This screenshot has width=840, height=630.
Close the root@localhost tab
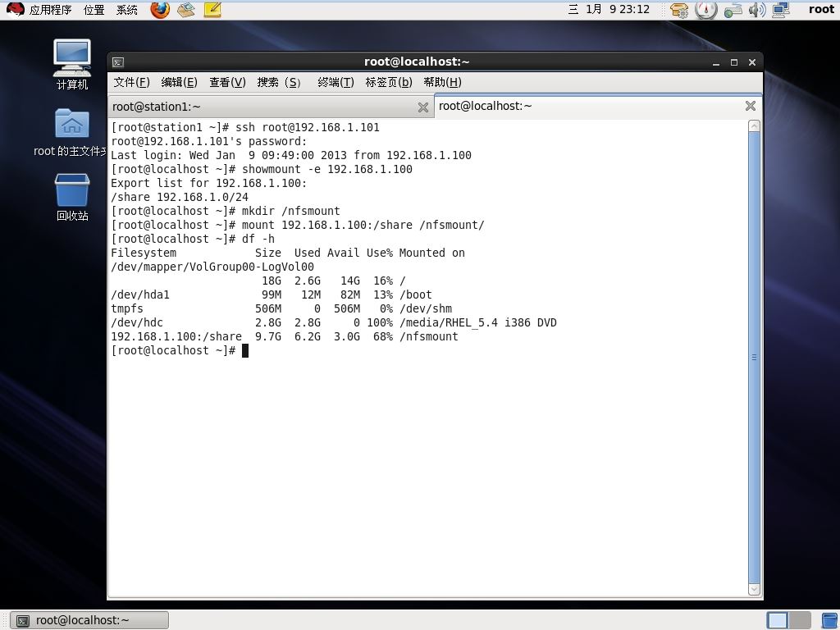point(751,106)
